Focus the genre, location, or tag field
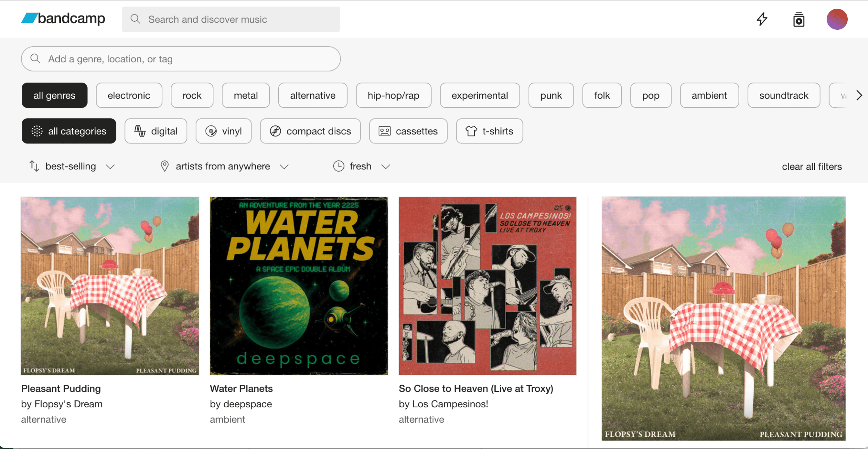The height and width of the screenshot is (449, 868). [x=181, y=59]
